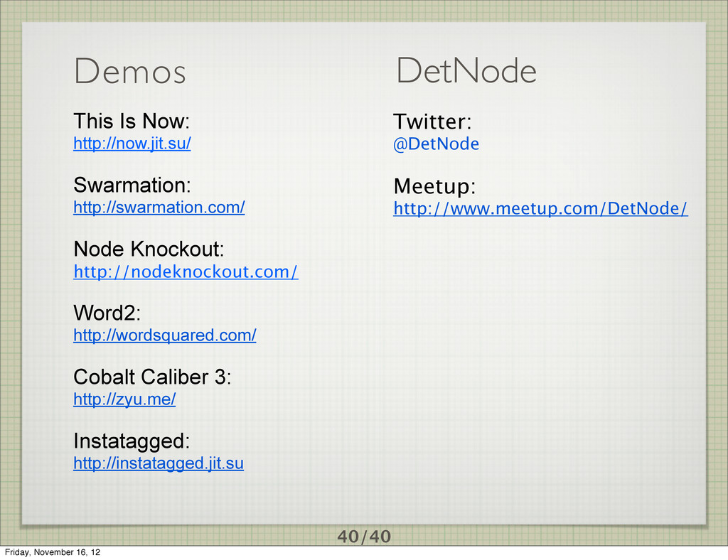The width and height of the screenshot is (728, 560).
Task: Click the 'Cobalt Caliber 3:' label
Action: [152, 377]
